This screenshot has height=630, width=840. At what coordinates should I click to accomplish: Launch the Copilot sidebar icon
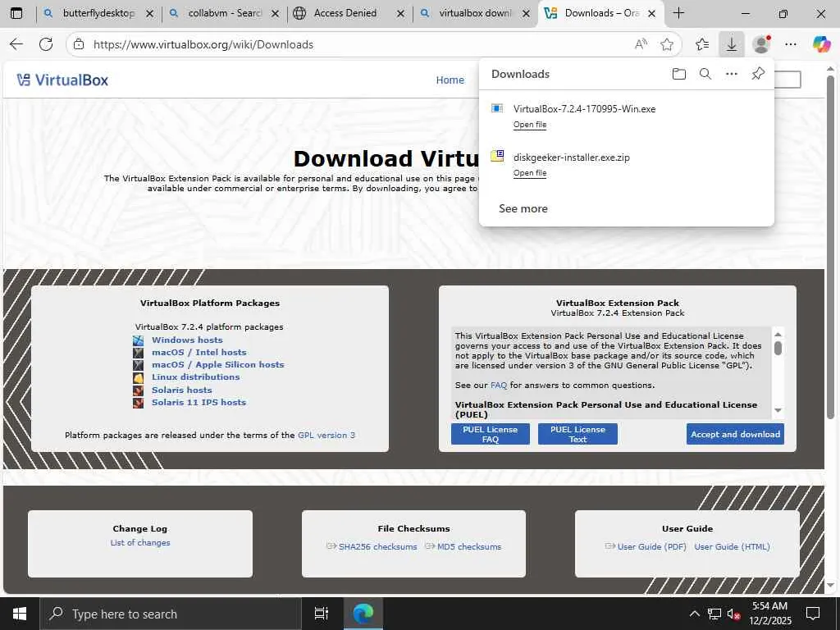pos(821,44)
